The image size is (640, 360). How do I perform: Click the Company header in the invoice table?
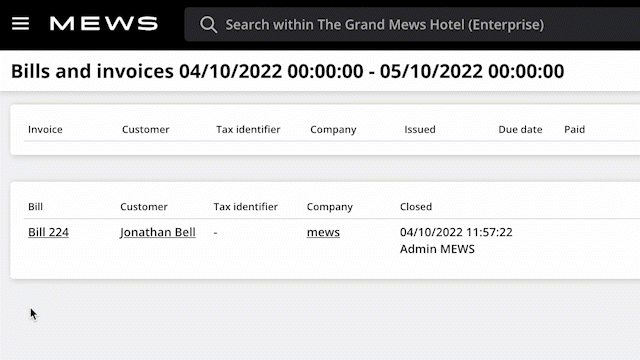333,130
